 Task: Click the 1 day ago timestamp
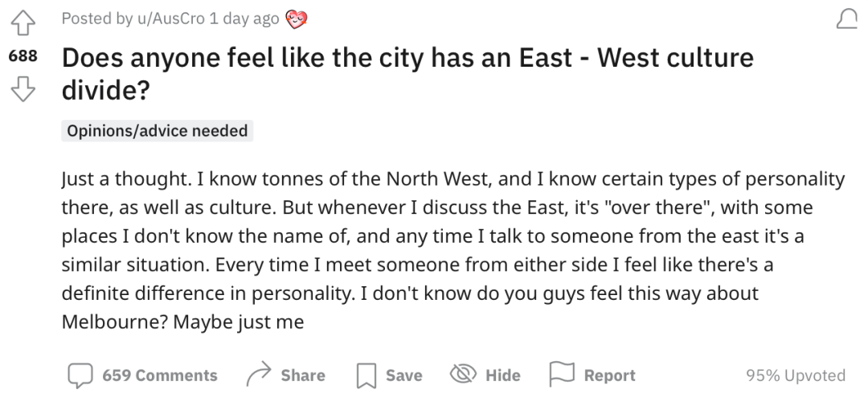tap(244, 18)
